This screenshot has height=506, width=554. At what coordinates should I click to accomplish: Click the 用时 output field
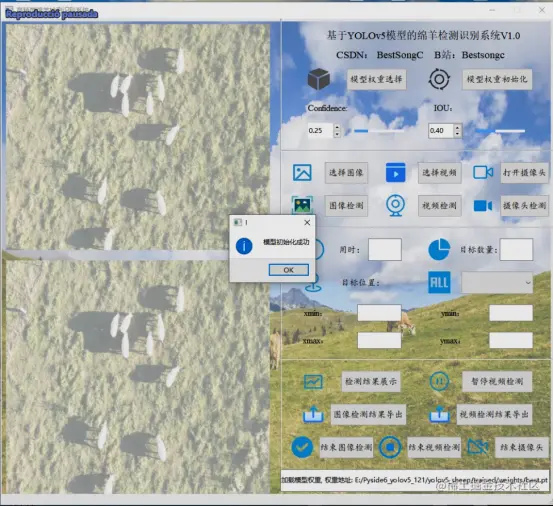(385, 249)
